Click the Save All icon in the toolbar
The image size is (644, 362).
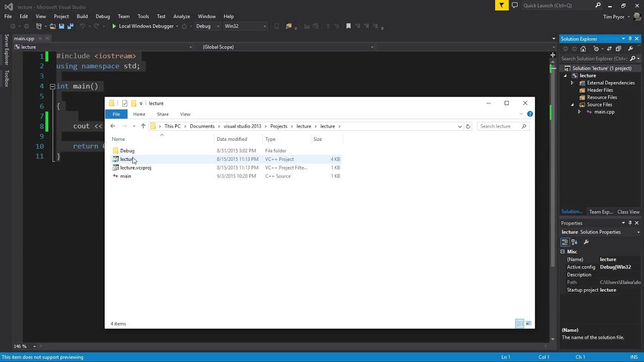point(70,26)
